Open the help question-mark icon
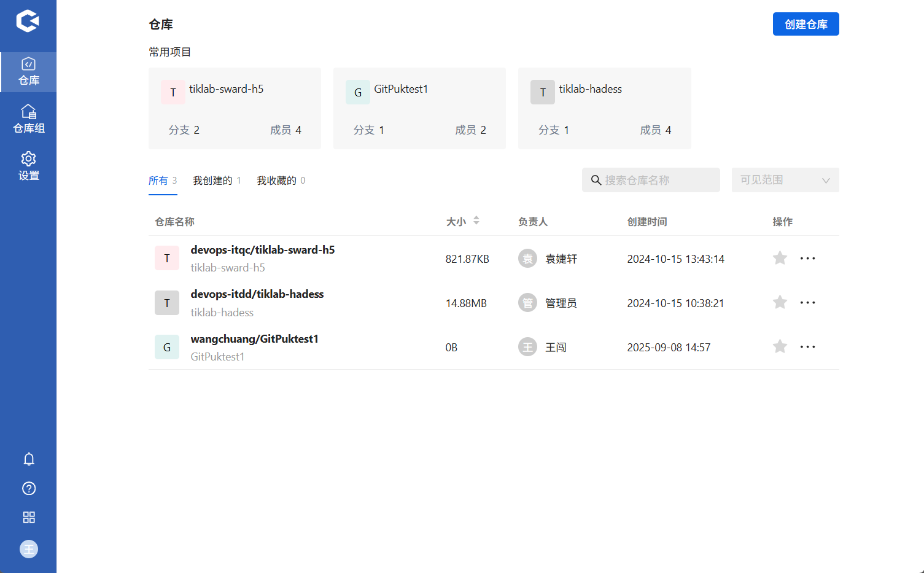 [x=29, y=488]
